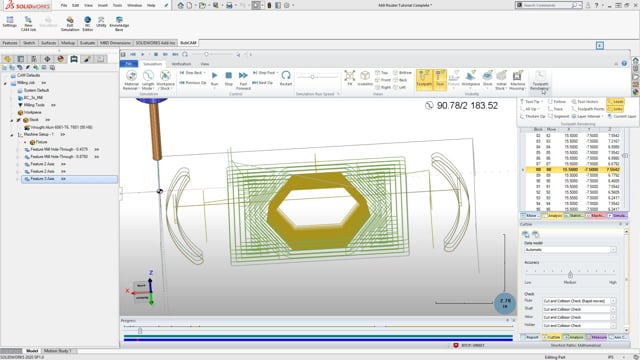Open the BobCAM tab
640x360 pixels.
point(188,43)
